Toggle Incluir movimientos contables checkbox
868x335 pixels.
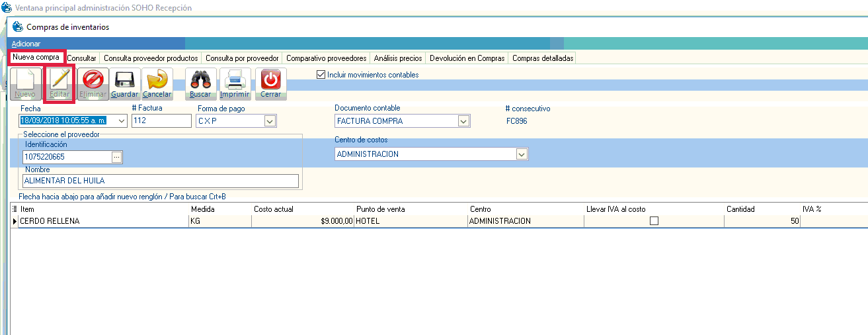[x=322, y=75]
